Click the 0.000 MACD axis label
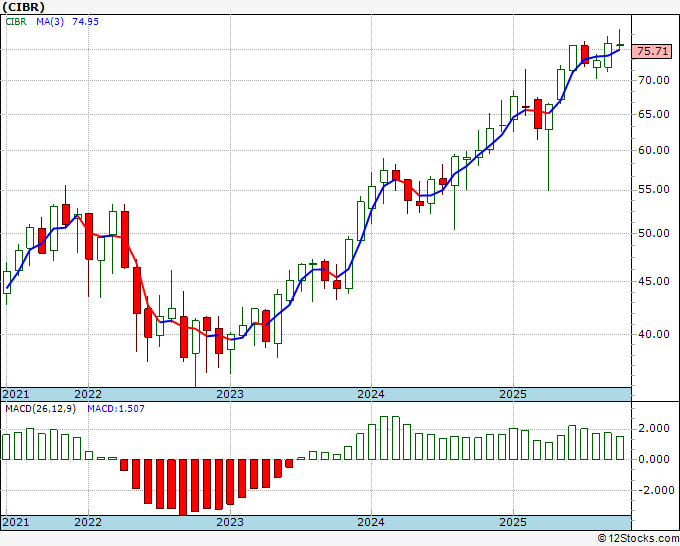The image size is (680, 546). (x=654, y=459)
